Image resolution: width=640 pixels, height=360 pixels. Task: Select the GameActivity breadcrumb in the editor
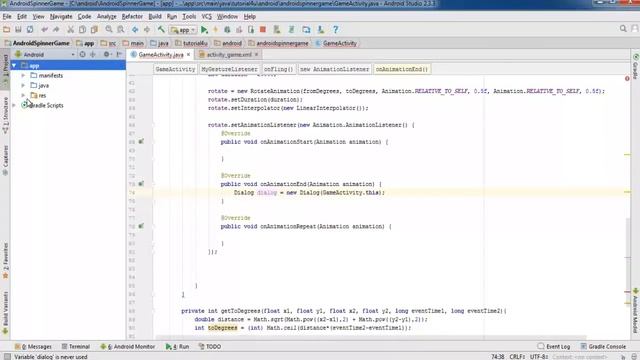tap(176, 69)
